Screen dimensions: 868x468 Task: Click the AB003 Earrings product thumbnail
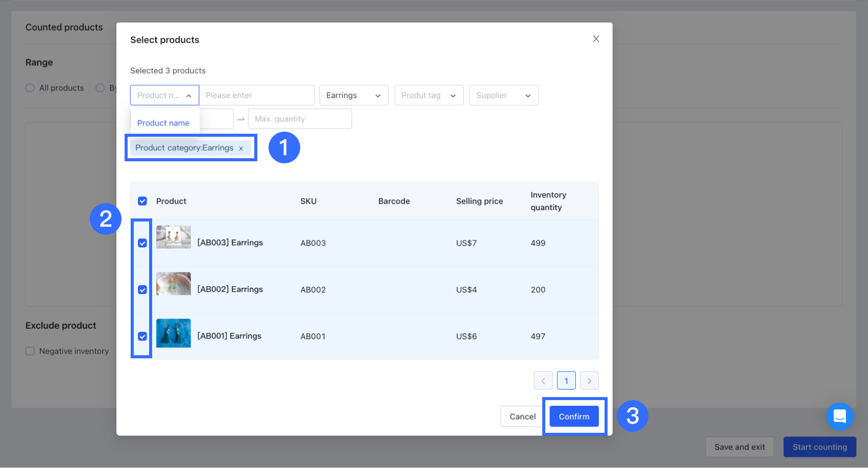tap(174, 237)
